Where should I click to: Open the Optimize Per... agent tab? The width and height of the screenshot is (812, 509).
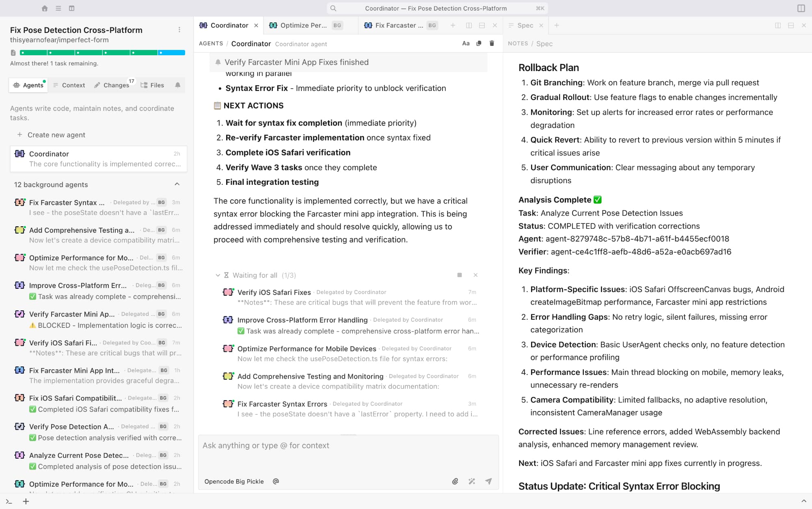click(x=303, y=25)
